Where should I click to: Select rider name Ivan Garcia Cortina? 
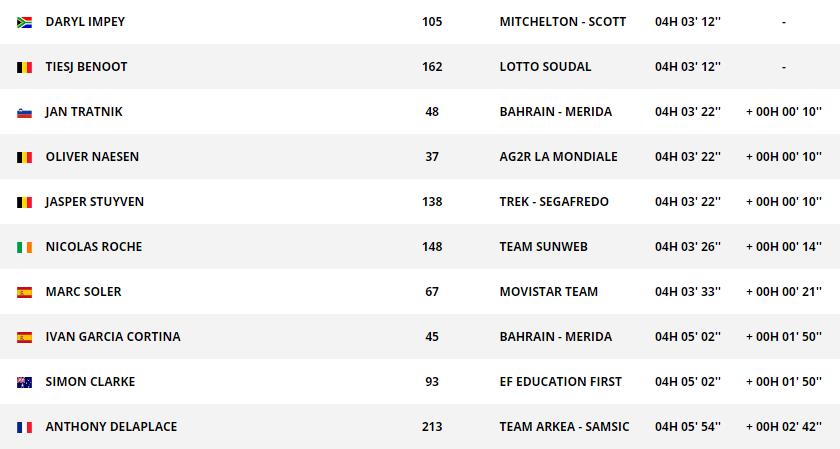113,337
